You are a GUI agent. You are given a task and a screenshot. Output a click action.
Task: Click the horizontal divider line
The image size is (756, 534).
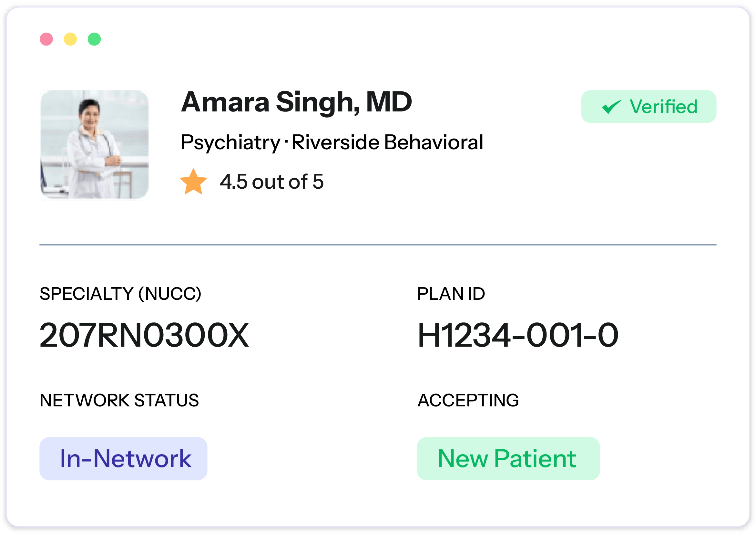378,245
